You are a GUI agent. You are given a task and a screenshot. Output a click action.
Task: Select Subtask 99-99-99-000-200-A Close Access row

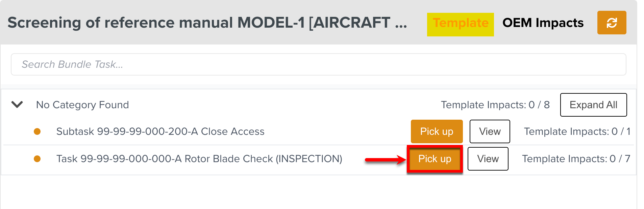coord(160,131)
